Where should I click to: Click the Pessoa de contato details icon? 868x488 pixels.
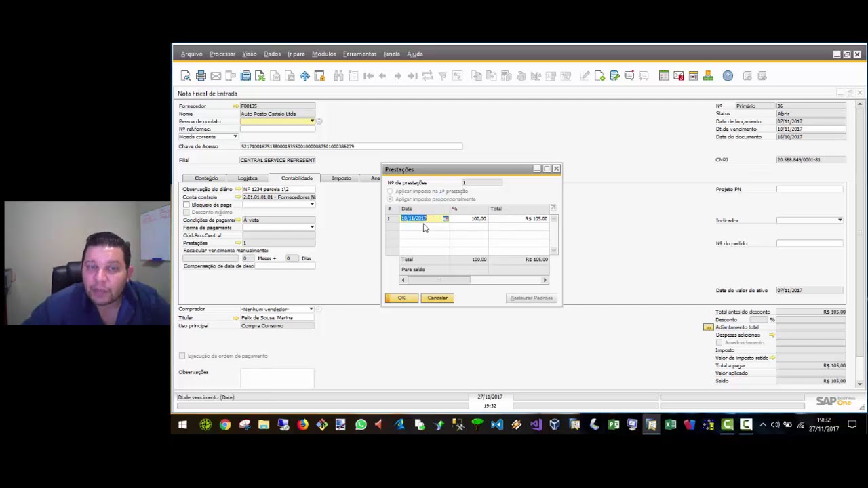coord(319,121)
